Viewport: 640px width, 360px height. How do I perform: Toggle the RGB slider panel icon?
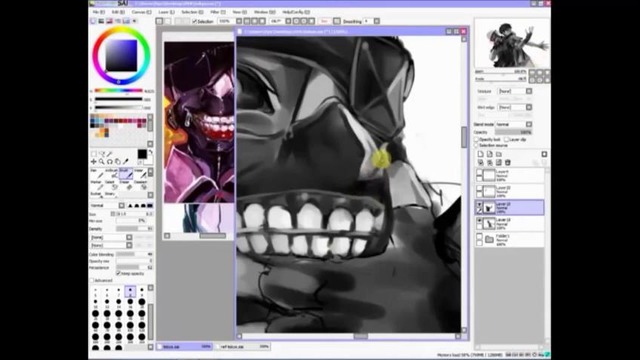click(101, 21)
